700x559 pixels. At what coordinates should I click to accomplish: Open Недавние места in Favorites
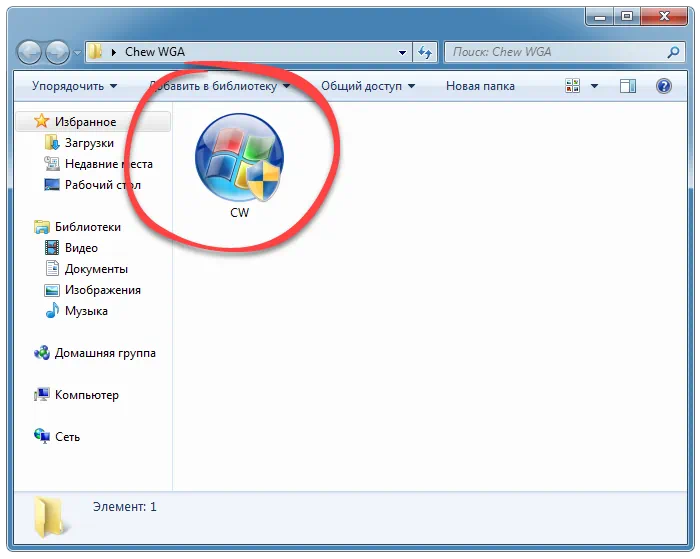point(109,164)
